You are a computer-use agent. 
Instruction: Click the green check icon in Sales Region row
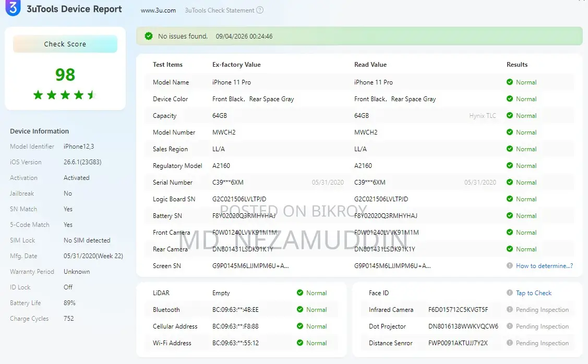[510, 149]
